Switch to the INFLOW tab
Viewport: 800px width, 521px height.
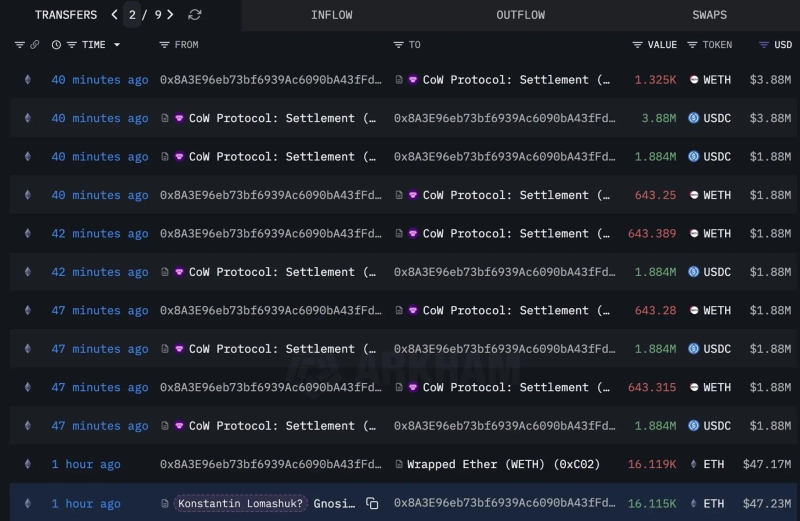tap(331, 15)
